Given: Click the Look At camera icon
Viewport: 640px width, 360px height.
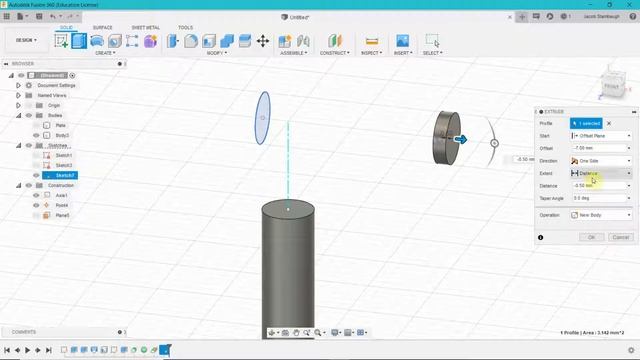Looking at the screenshot, I should (285, 333).
